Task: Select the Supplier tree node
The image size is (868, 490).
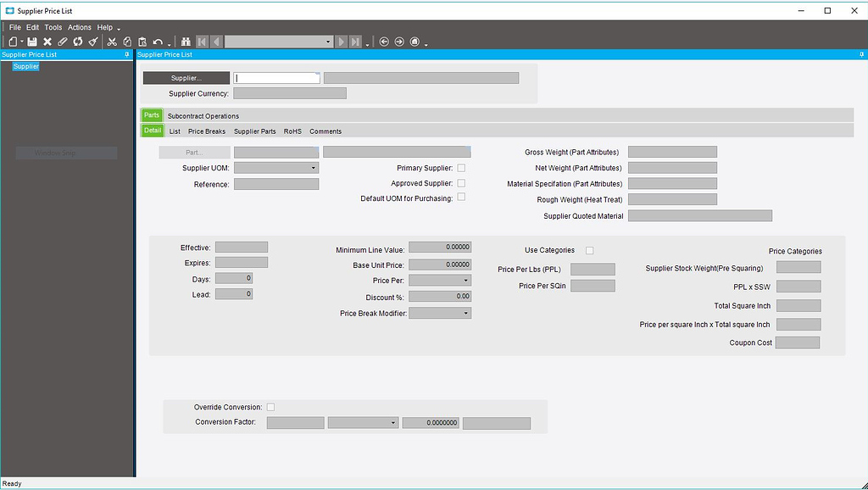Action: pyautogui.click(x=26, y=66)
